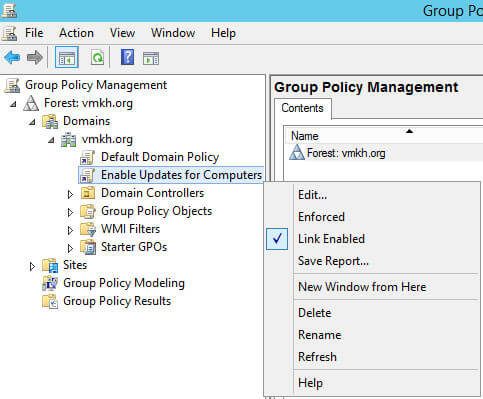Open the File menu
Screen dimensions: 483x399
(x=34, y=33)
